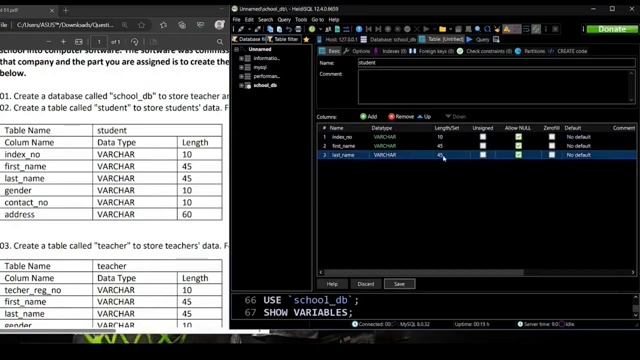
Task: Open the session manager connect icon
Action: coord(241,29)
